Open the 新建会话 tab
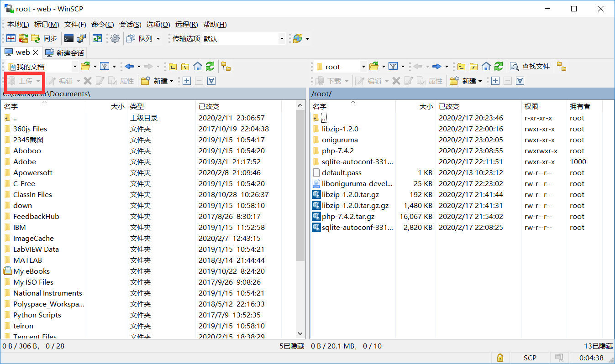The image size is (615, 364). point(65,53)
